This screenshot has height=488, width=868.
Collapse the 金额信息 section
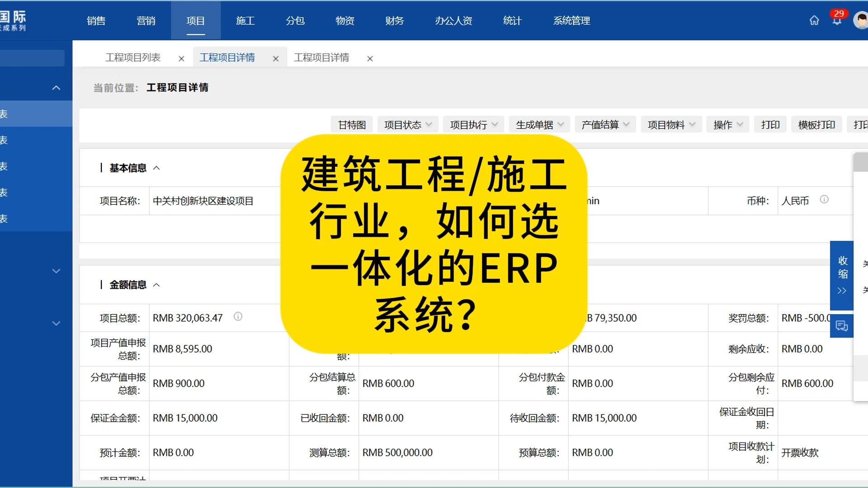click(156, 285)
